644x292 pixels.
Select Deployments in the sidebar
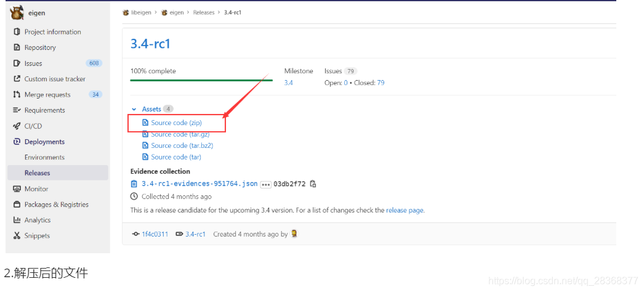(44, 142)
